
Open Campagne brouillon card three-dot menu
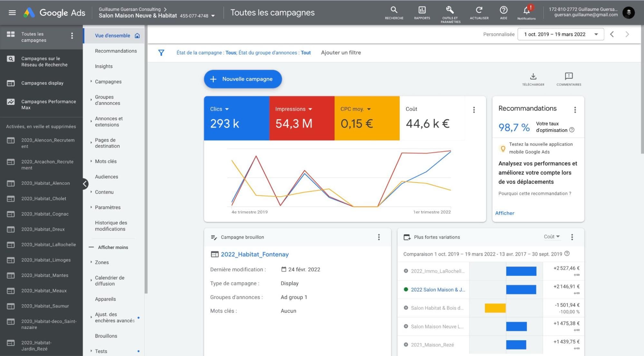pos(379,237)
